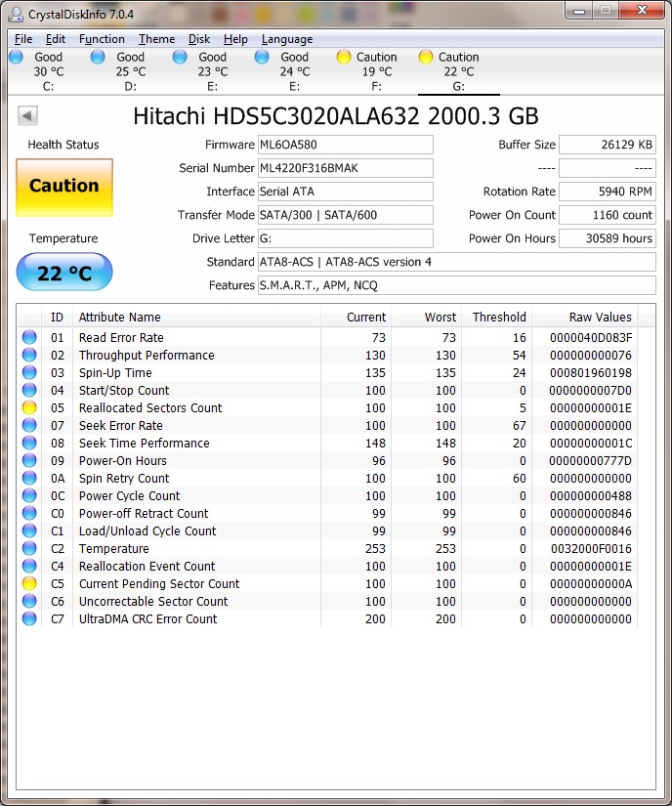The width and height of the screenshot is (672, 806).
Task: Open the Help menu
Action: 235,39
